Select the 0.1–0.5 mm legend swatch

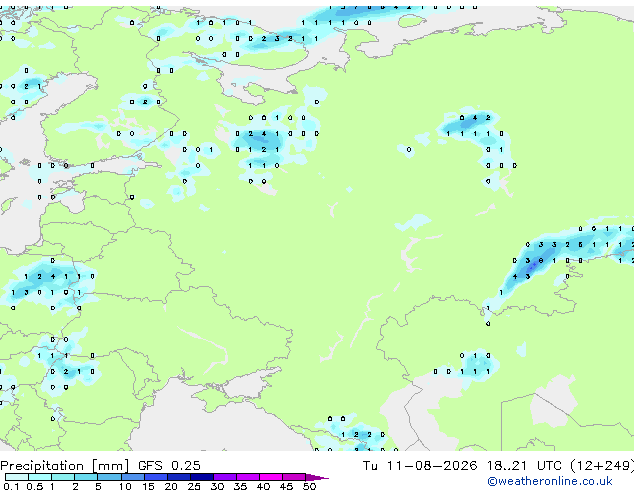[x=17, y=477]
